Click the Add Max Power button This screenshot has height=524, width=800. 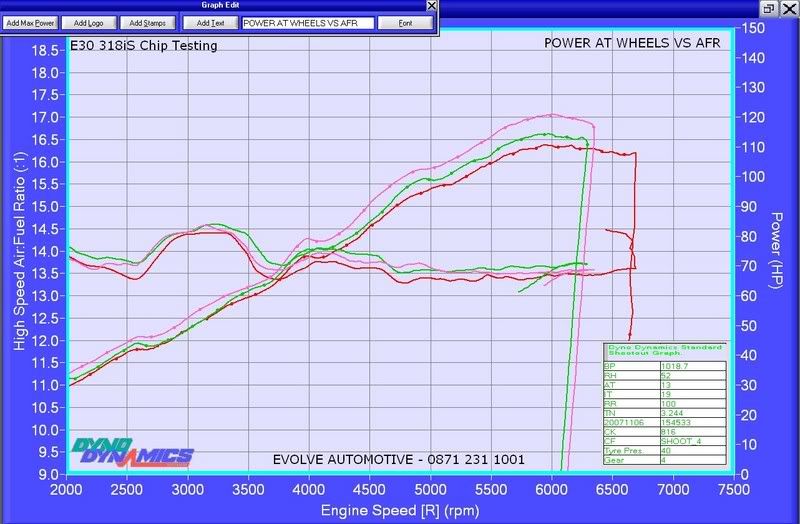tap(29, 22)
